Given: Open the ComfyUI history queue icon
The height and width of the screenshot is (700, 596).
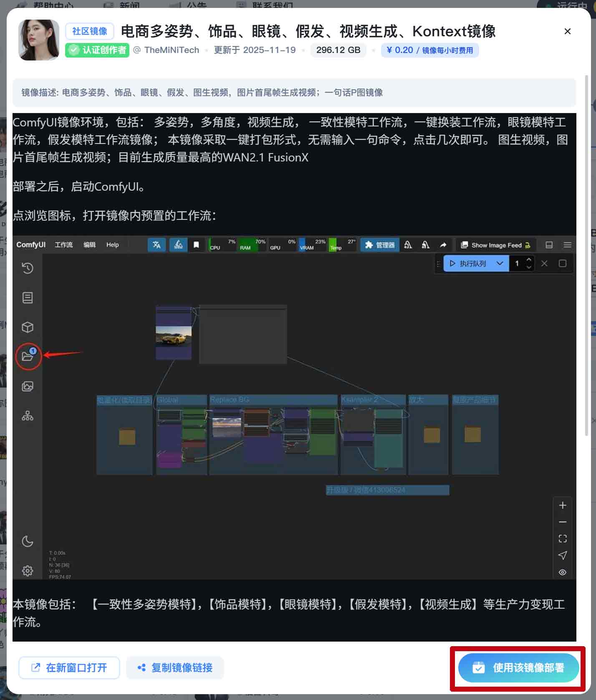Looking at the screenshot, I should 28,268.
